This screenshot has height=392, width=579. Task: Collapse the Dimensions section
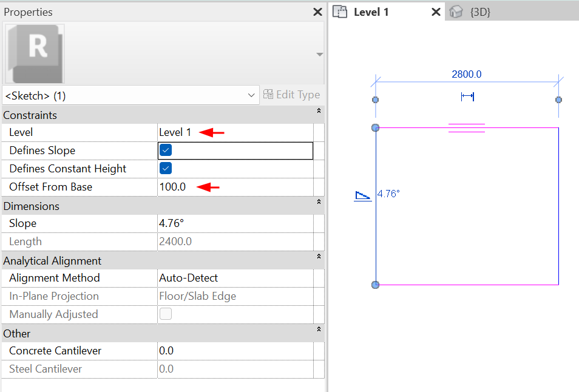[x=319, y=202]
